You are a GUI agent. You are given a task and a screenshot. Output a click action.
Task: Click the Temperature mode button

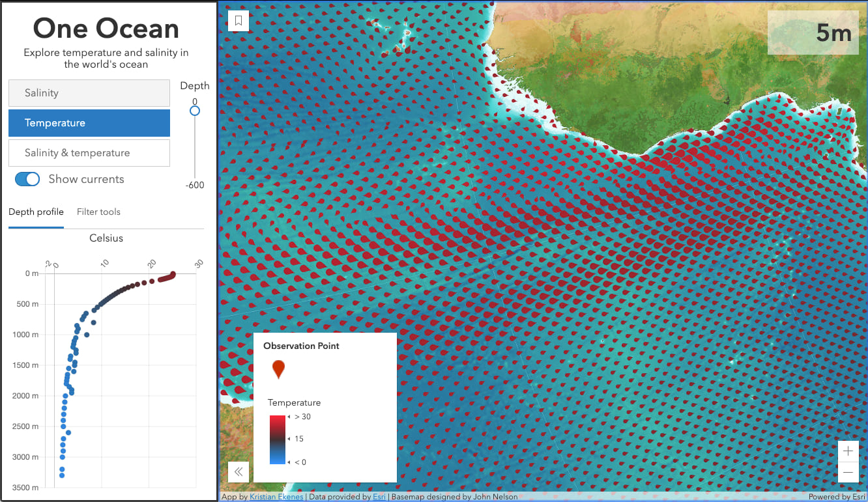[89, 122]
